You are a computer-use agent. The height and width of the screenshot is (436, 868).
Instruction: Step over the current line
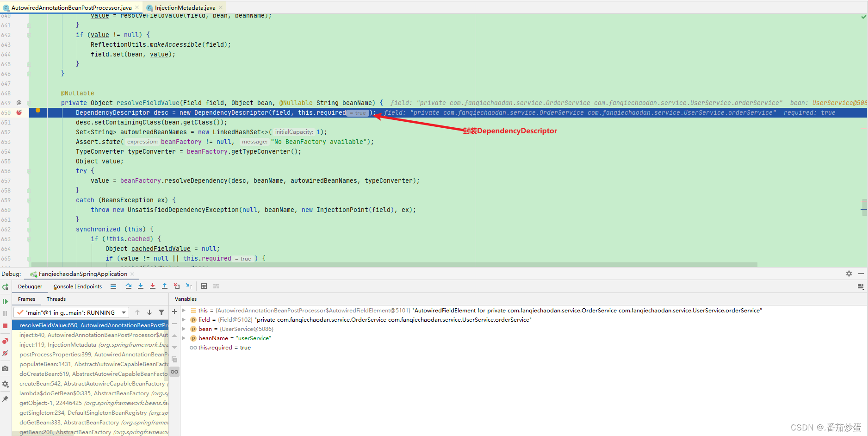[x=129, y=287]
